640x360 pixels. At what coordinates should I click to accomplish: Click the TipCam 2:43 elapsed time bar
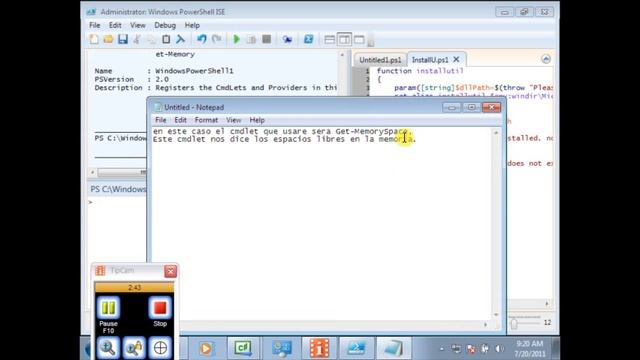(134, 287)
